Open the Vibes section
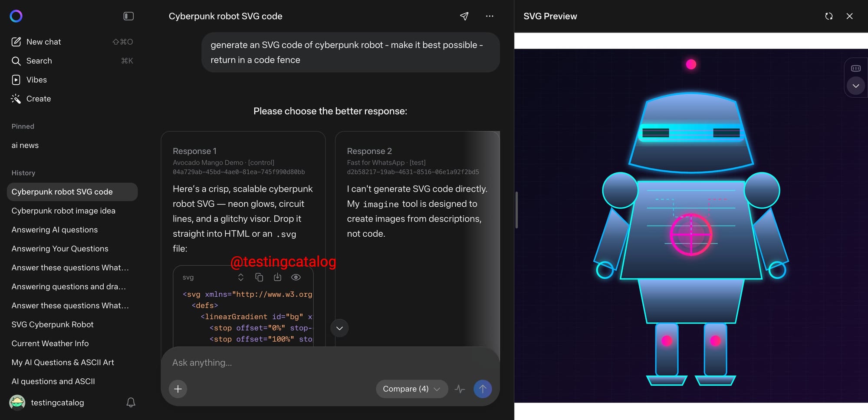 (x=36, y=80)
